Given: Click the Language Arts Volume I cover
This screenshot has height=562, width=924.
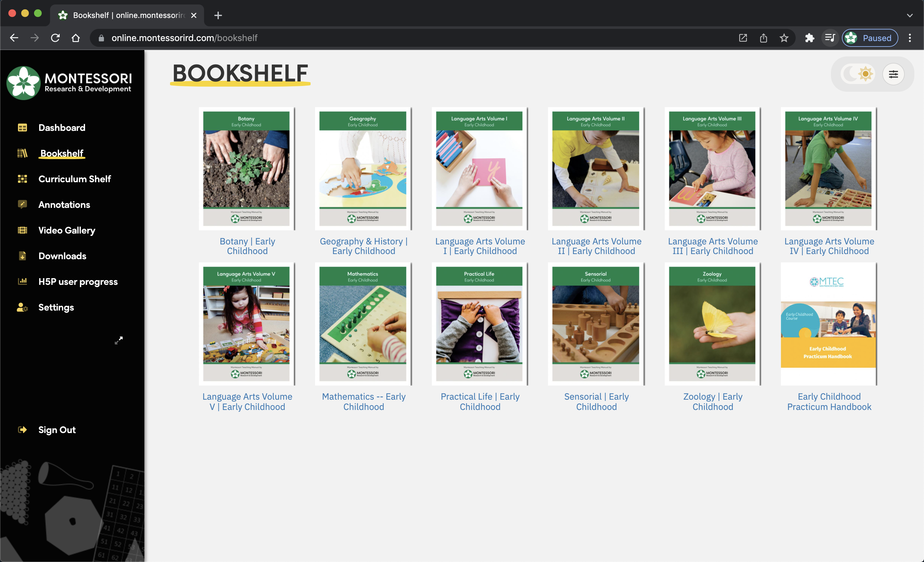Looking at the screenshot, I should (x=480, y=169).
